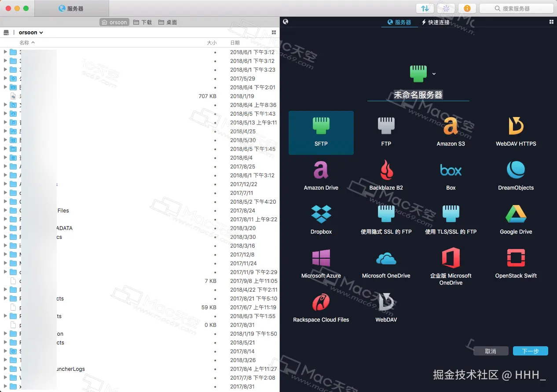Pick the Microsoft Azure service
Image resolution: width=557 pixels, height=392 pixels.
click(x=321, y=264)
